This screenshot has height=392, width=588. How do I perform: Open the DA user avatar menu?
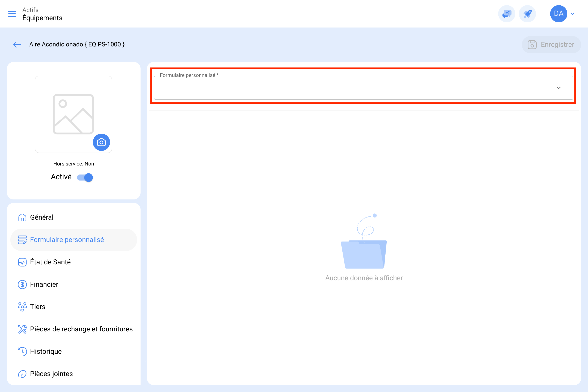point(559,14)
